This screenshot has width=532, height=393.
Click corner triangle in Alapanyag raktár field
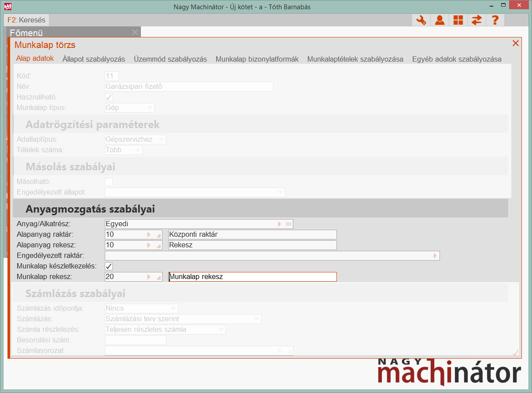point(159,235)
